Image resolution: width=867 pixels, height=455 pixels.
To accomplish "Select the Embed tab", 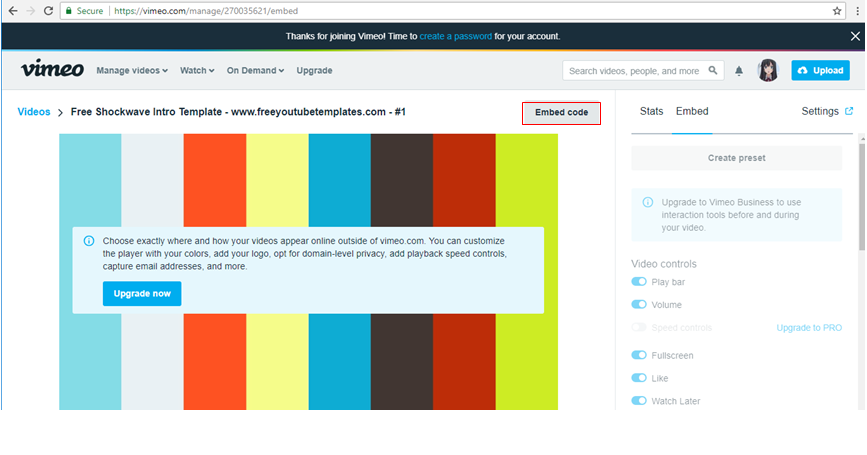I will click(692, 111).
